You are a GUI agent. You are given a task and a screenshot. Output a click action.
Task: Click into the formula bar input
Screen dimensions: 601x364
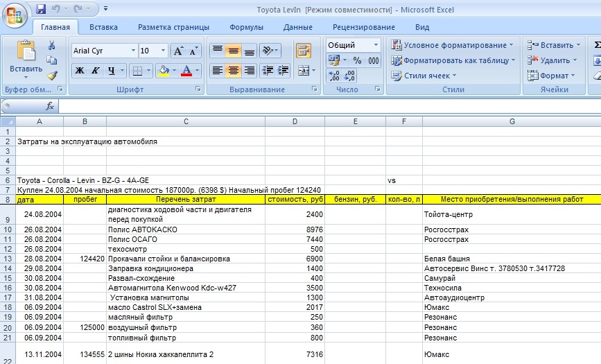coord(330,106)
